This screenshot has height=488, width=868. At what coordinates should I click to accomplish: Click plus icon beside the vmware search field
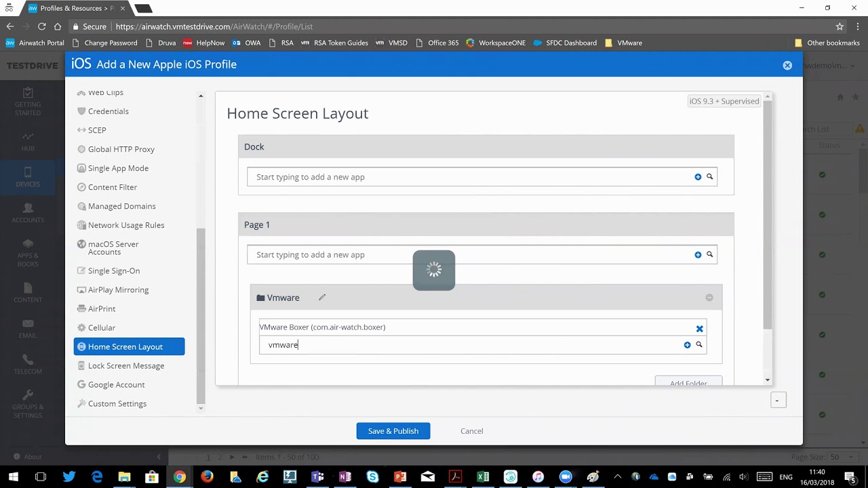point(687,345)
